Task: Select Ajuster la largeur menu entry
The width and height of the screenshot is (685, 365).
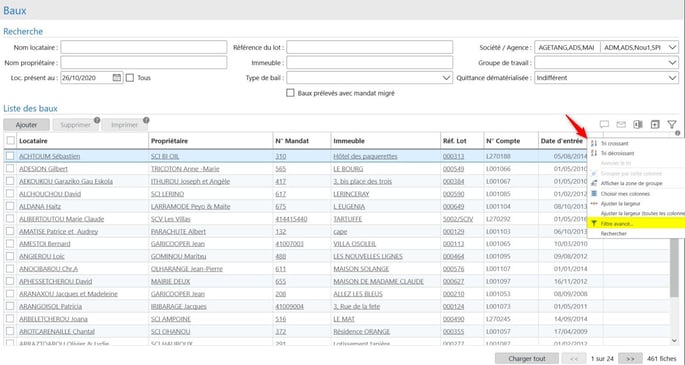Action: tap(620, 203)
